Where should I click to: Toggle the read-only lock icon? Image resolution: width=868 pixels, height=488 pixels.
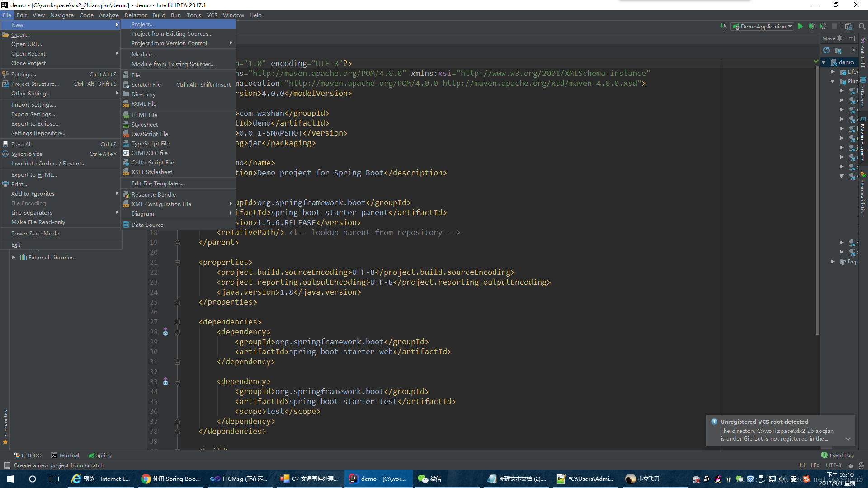(x=850, y=465)
